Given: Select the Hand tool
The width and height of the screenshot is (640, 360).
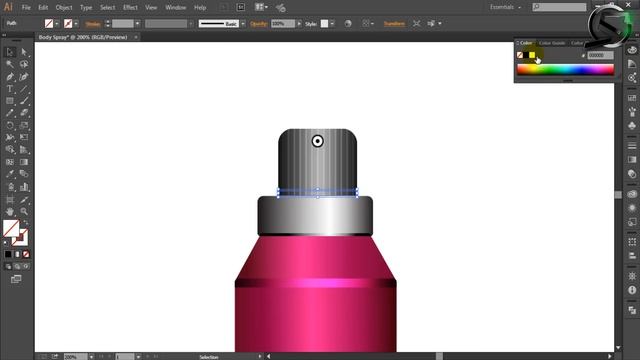Looking at the screenshot, I should point(10,211).
